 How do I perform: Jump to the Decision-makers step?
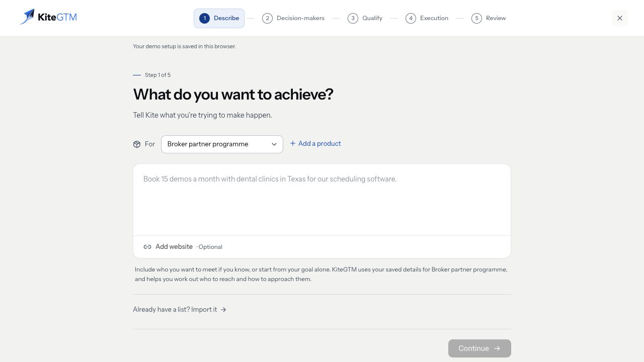293,18
